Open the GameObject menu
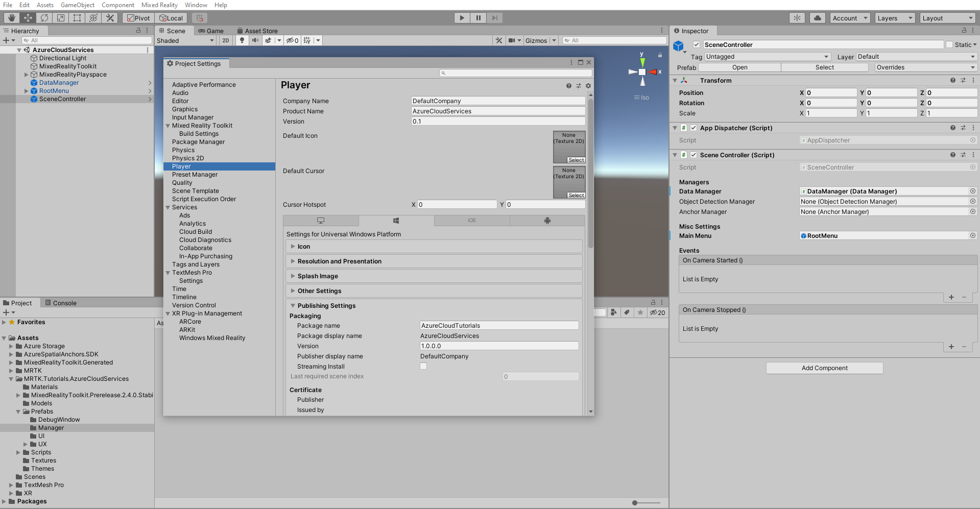Viewport: 980px width, 509px height. tap(77, 5)
